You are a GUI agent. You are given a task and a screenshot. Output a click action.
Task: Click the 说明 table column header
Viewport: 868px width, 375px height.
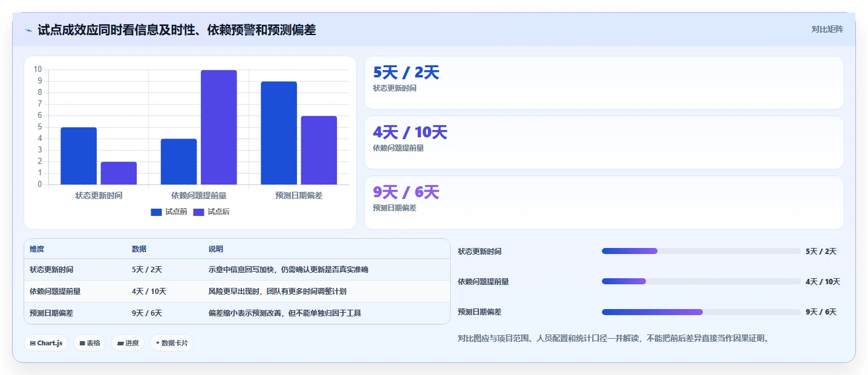tap(216, 249)
